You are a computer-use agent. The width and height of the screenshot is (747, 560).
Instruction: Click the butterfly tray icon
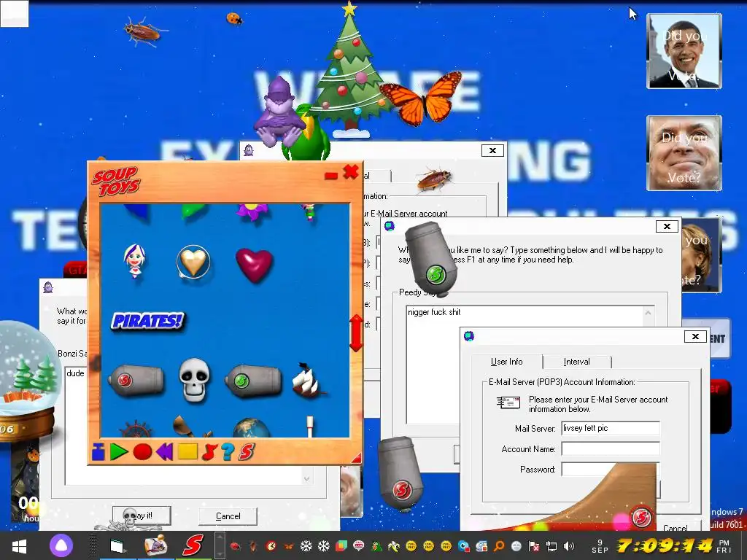click(x=288, y=546)
